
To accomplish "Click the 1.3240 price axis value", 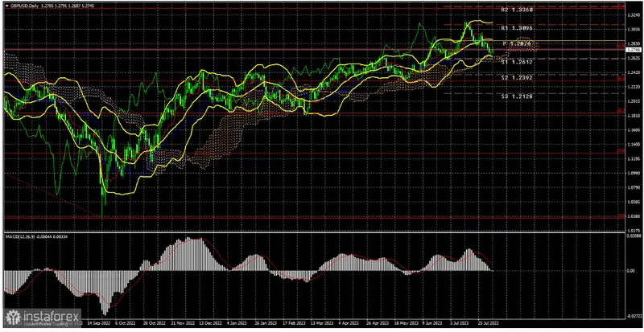I will [x=634, y=14].
